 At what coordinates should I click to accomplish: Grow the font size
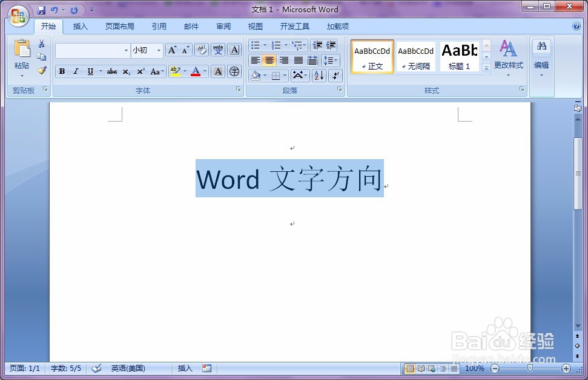pyautogui.click(x=172, y=50)
